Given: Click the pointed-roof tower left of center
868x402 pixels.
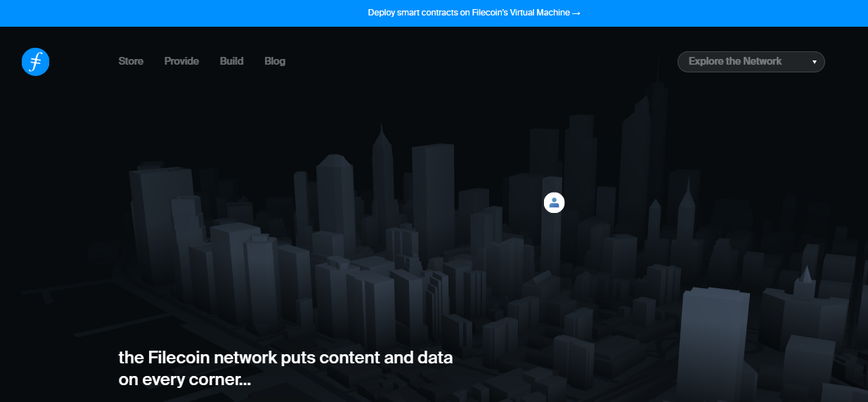Looking at the screenshot, I should point(382,176).
